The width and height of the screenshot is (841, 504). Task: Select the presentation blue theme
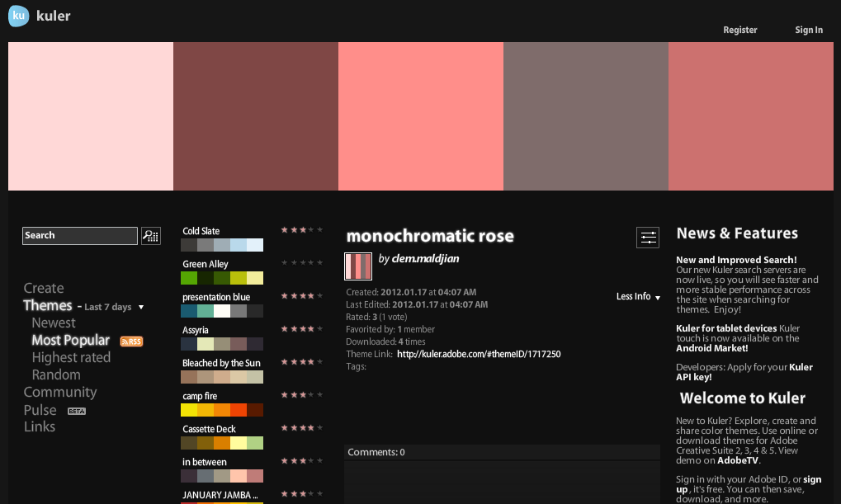pyautogui.click(x=216, y=297)
